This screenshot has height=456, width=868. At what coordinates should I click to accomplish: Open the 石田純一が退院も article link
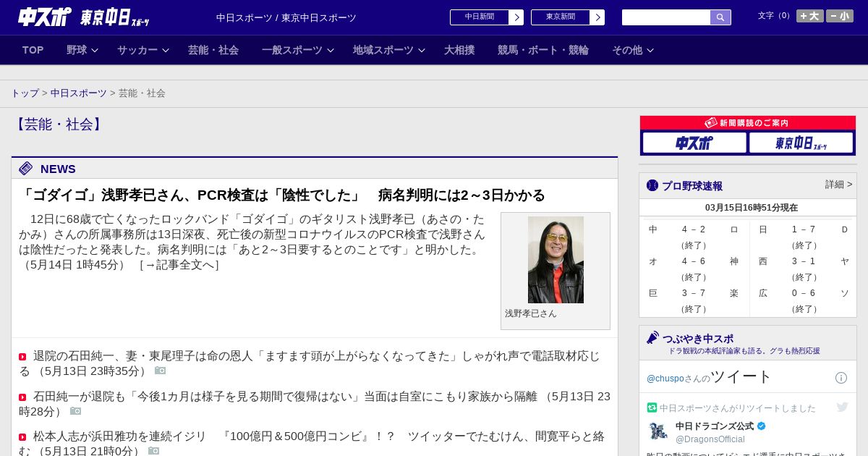point(285,397)
